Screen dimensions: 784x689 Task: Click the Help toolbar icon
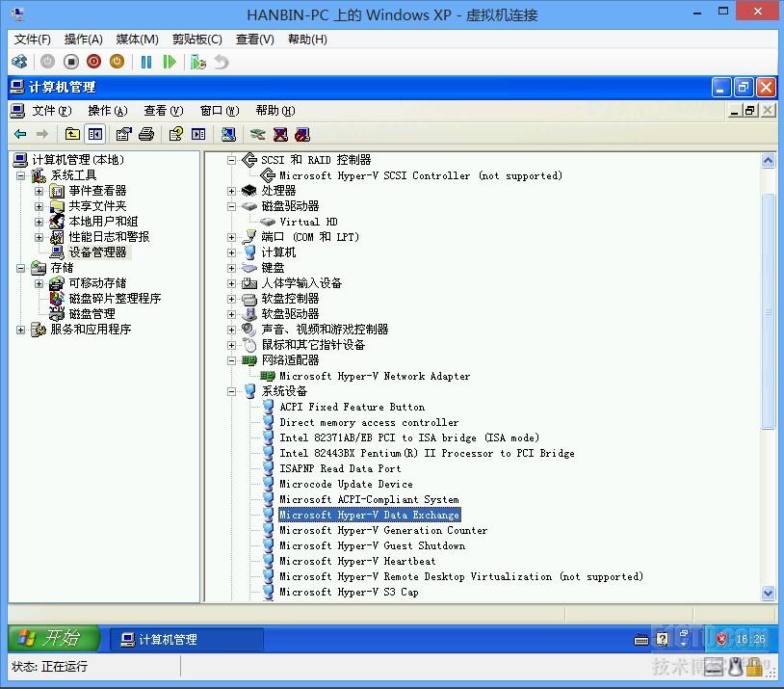pyautogui.click(x=175, y=134)
